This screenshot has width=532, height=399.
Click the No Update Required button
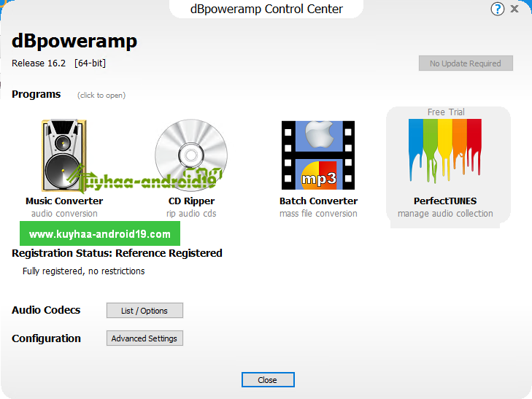(x=466, y=63)
